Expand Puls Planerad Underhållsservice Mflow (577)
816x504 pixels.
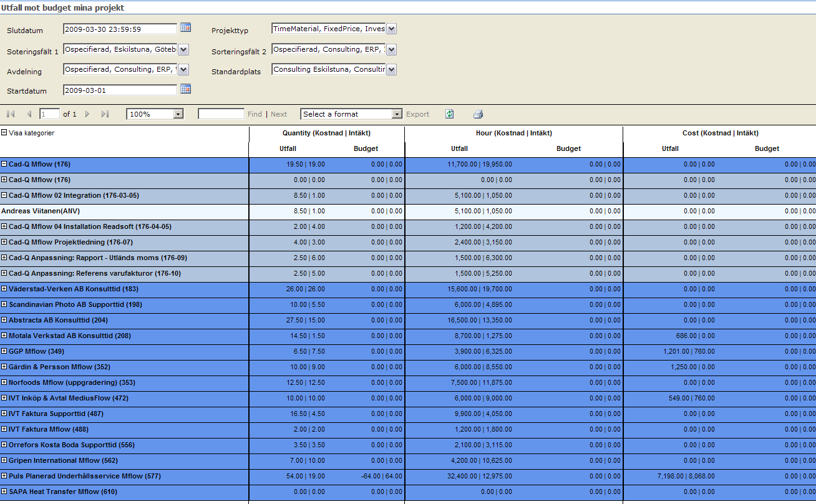[x=4, y=476]
